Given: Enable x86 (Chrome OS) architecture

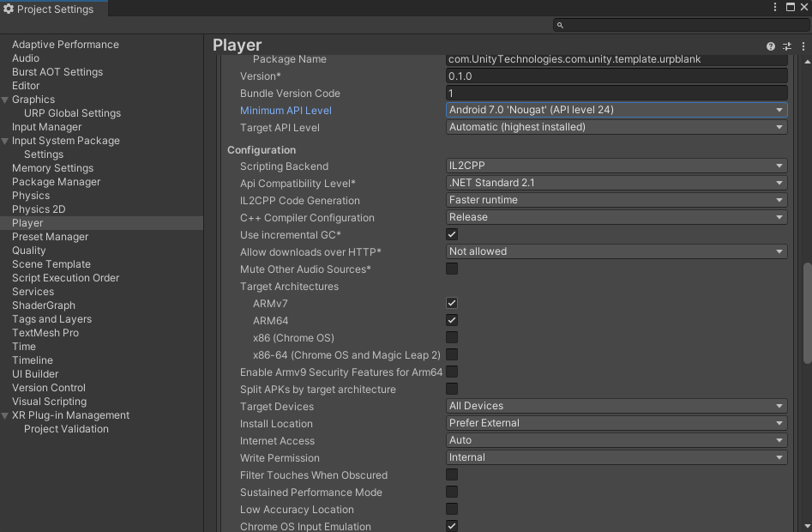Looking at the screenshot, I should coord(452,337).
